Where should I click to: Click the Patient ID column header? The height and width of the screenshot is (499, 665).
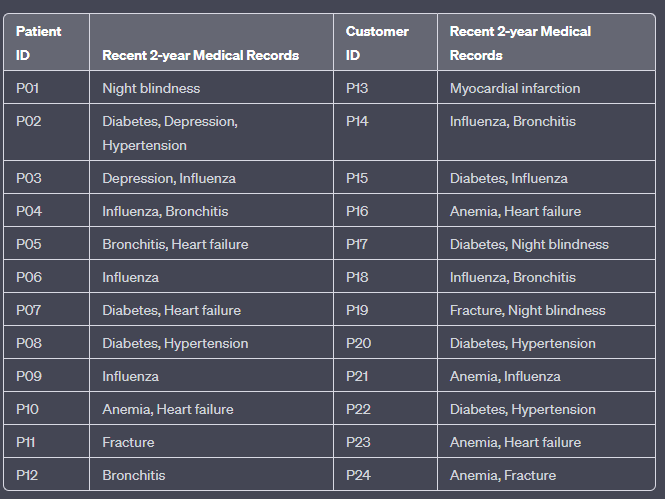tap(47, 42)
